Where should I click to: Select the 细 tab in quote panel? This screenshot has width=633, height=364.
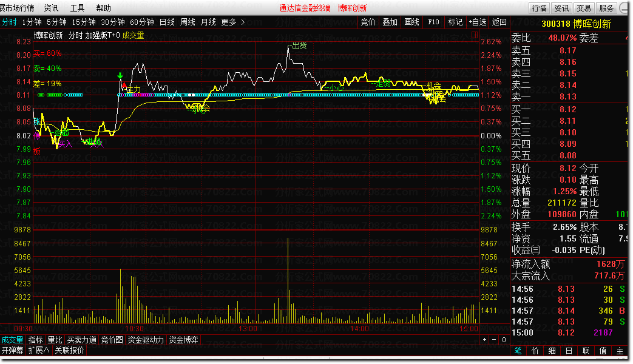pyautogui.click(x=552, y=351)
